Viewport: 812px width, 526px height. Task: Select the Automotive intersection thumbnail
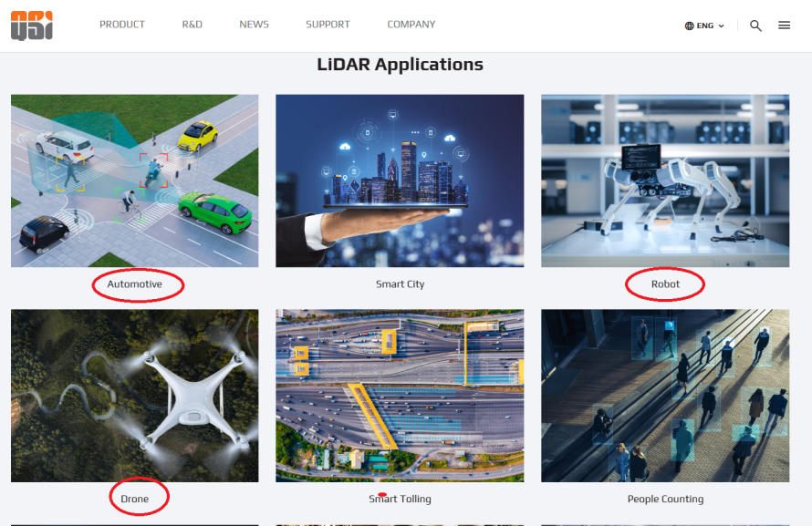point(135,180)
